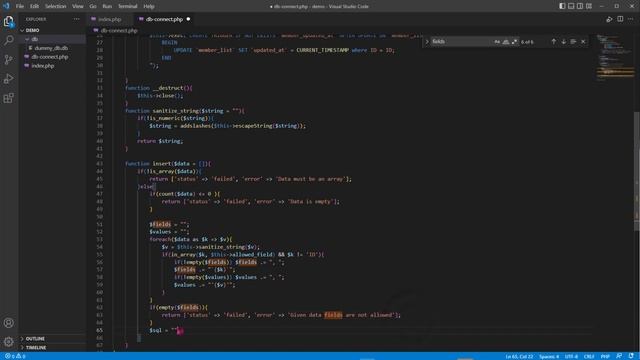Open the Run menu
The width and height of the screenshot is (640, 360).
point(107,6)
